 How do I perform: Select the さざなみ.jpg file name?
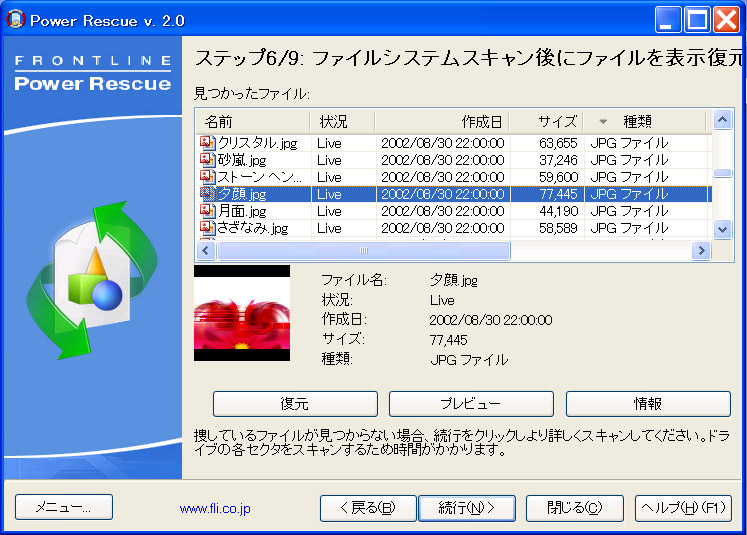(x=253, y=228)
